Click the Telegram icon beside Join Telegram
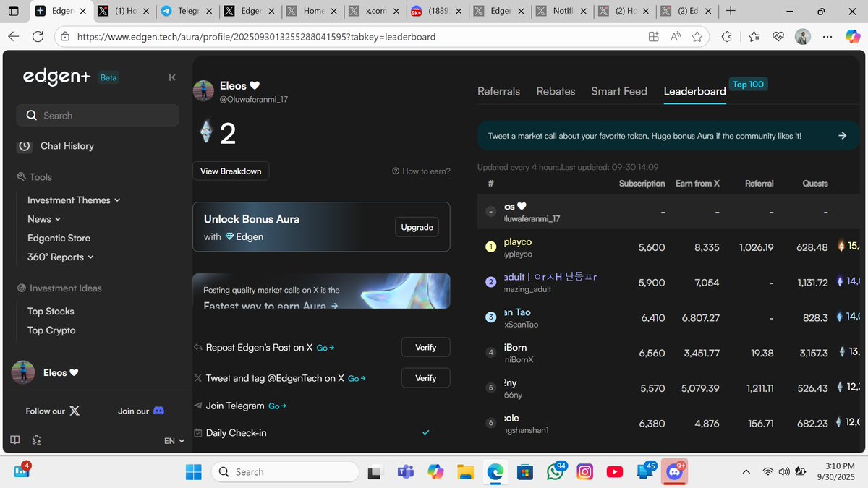 [x=197, y=406]
